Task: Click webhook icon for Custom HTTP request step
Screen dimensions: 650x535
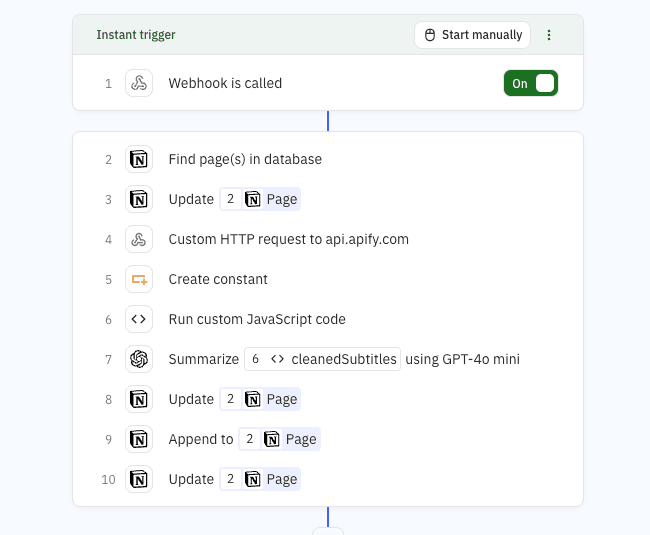Action: tap(139, 239)
